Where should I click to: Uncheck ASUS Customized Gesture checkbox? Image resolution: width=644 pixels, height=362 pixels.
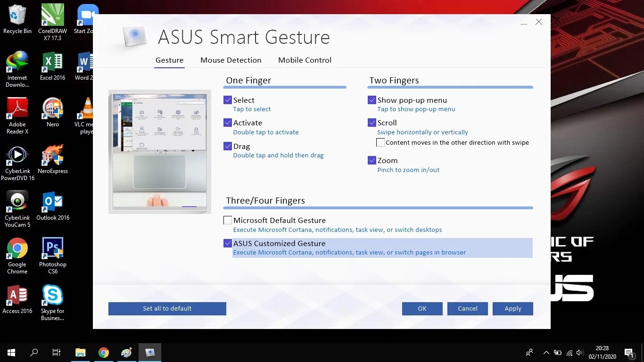point(228,243)
